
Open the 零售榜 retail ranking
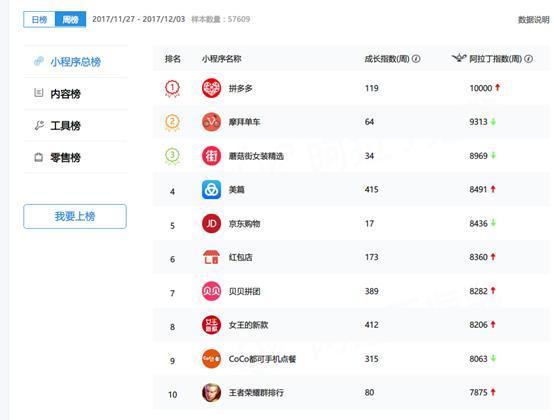pyautogui.click(x=65, y=157)
